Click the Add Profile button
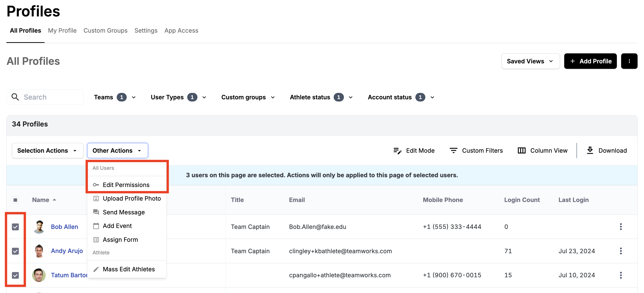The height and width of the screenshot is (293, 644). pyautogui.click(x=590, y=61)
